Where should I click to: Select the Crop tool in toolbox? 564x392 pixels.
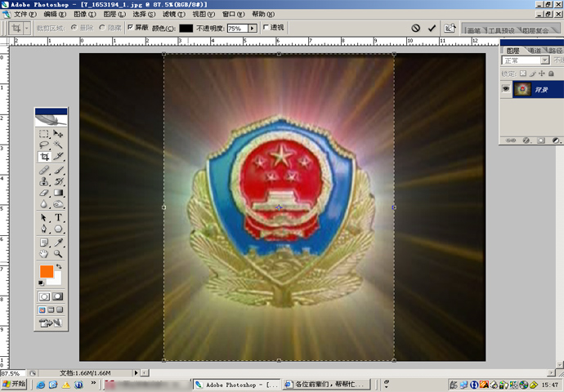click(x=44, y=157)
